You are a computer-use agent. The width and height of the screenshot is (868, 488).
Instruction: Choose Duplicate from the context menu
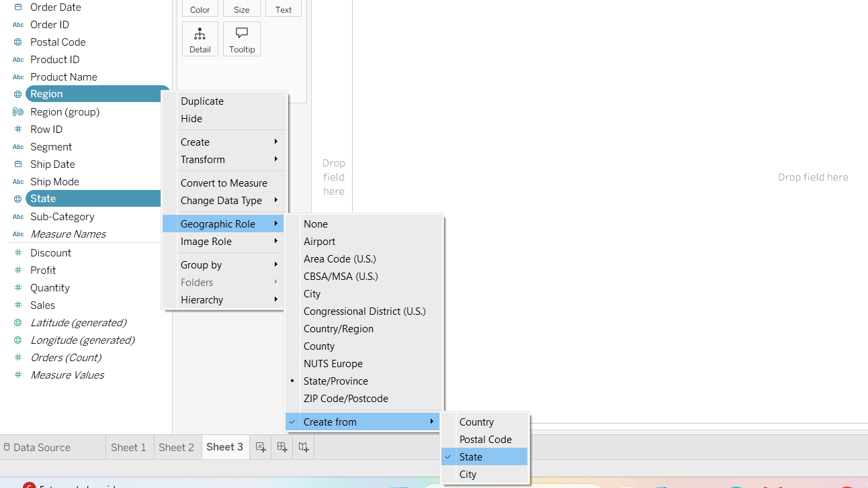click(x=202, y=101)
